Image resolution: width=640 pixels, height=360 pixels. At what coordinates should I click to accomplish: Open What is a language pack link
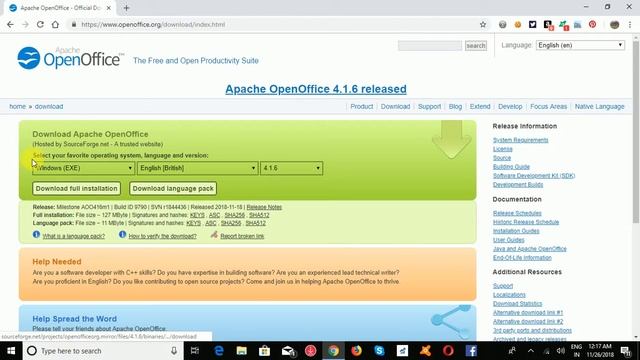pyautogui.click(x=74, y=236)
